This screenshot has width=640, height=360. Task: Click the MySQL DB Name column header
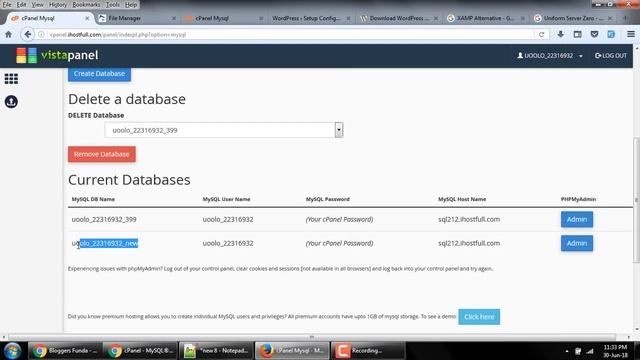coord(93,199)
